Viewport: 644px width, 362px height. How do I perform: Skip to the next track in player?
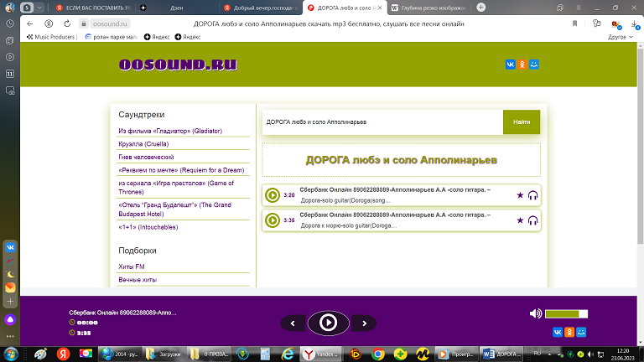[364, 323]
